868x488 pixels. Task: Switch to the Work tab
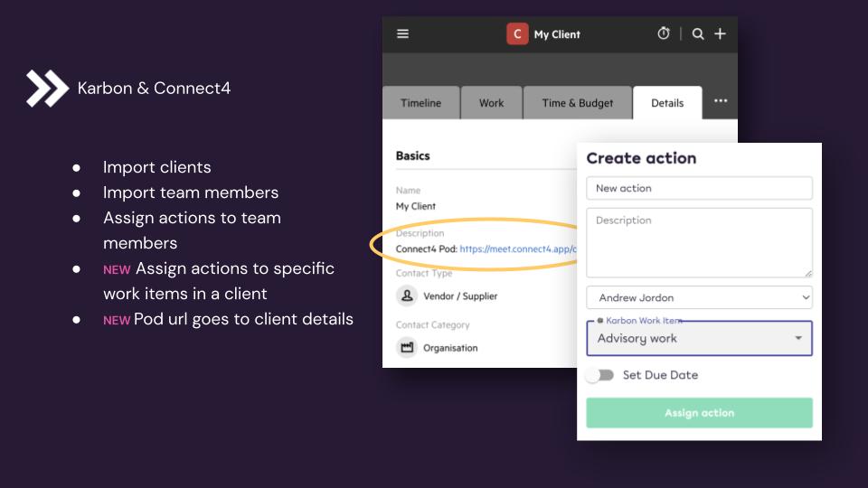(492, 103)
